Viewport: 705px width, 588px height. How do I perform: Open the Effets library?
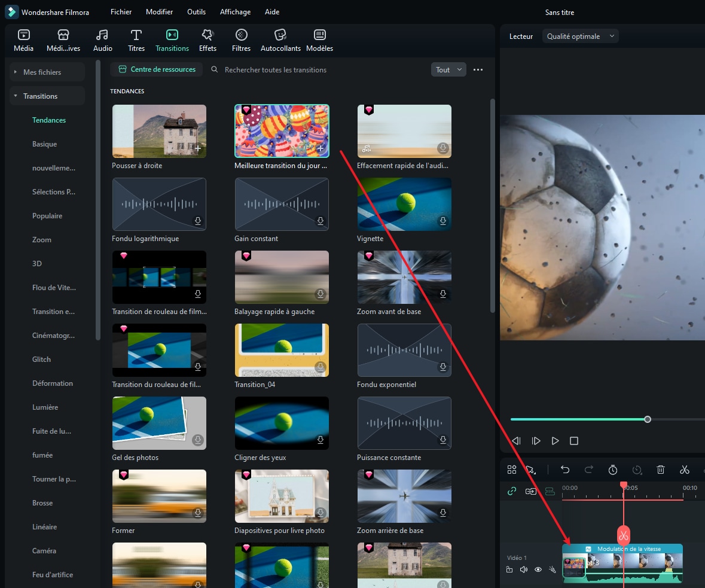[207, 41]
